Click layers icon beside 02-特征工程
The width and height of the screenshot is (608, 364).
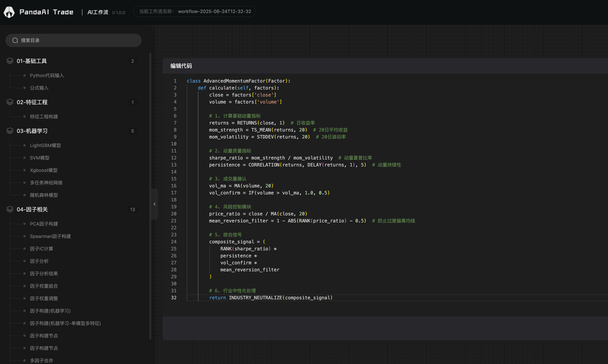[10, 102]
